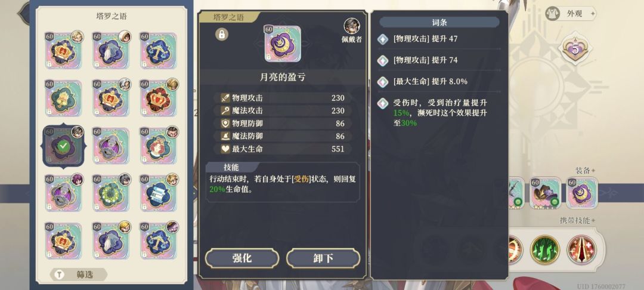The width and height of the screenshot is (644, 290).
Task: Click the 卸下 unequip button
Action: tap(323, 258)
